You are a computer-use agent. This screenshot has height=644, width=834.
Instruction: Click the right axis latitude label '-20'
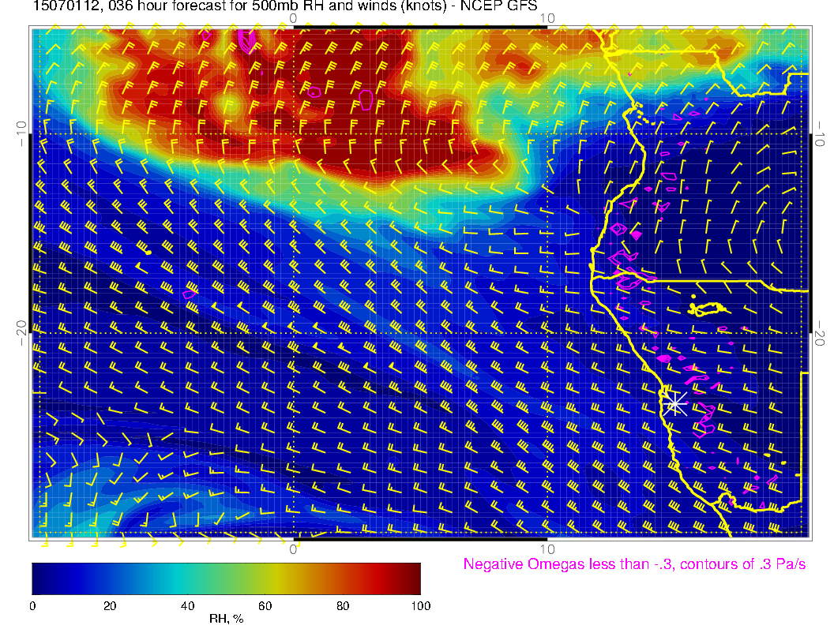(x=820, y=333)
